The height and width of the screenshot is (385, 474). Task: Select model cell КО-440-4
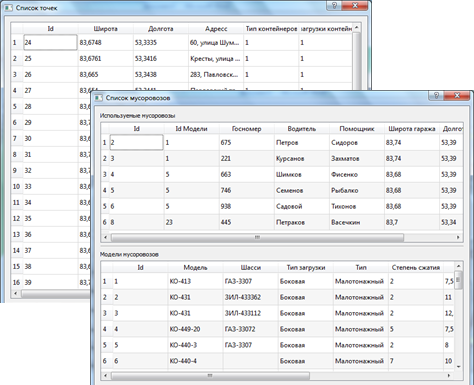point(195,361)
